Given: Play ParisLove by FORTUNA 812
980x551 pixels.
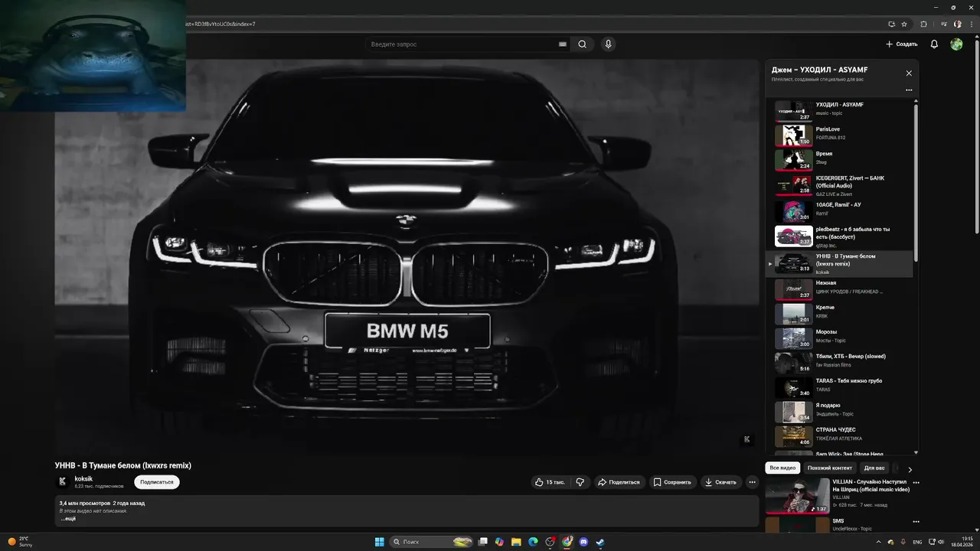Looking at the screenshot, I should [839, 135].
